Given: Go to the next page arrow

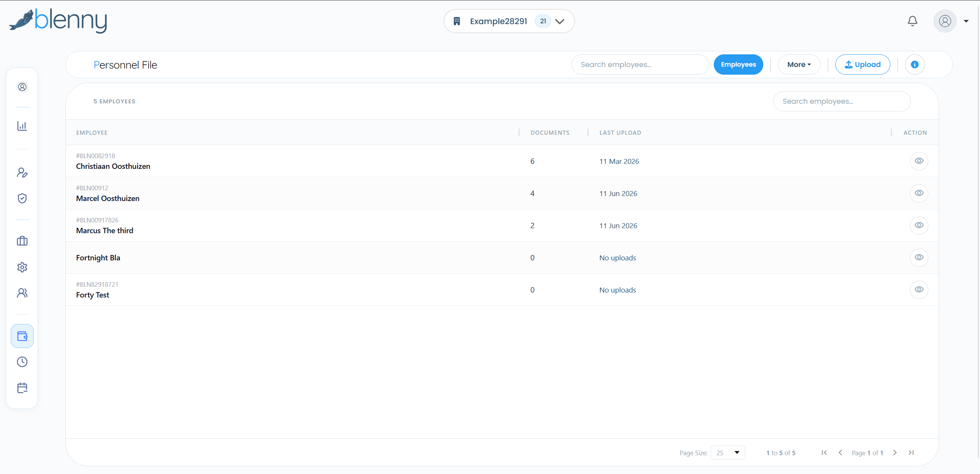Looking at the screenshot, I should (x=895, y=453).
